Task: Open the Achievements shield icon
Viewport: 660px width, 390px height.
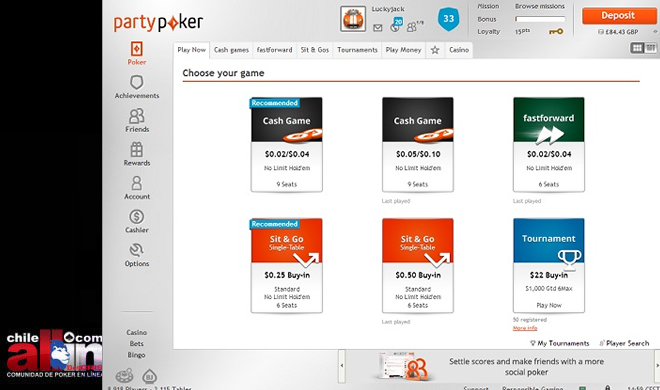Action: [136, 82]
